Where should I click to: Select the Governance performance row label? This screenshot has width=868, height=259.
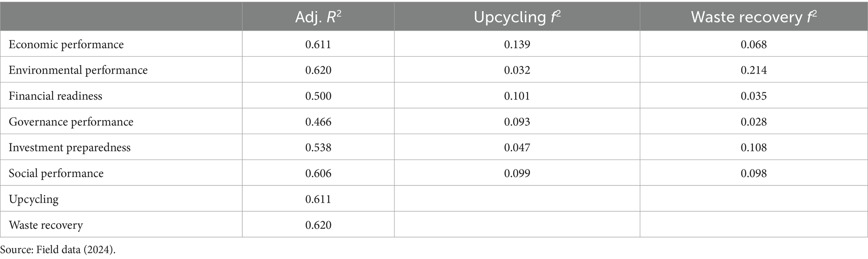[71, 122]
